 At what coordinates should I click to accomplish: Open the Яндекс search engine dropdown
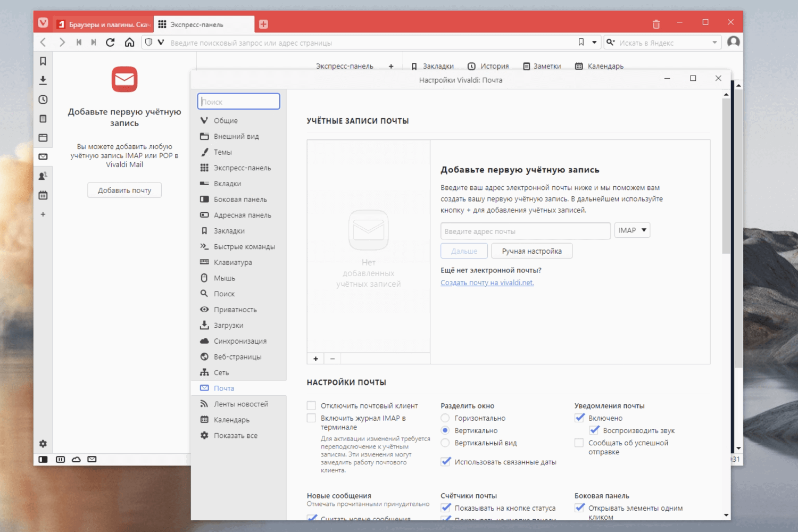pos(715,42)
